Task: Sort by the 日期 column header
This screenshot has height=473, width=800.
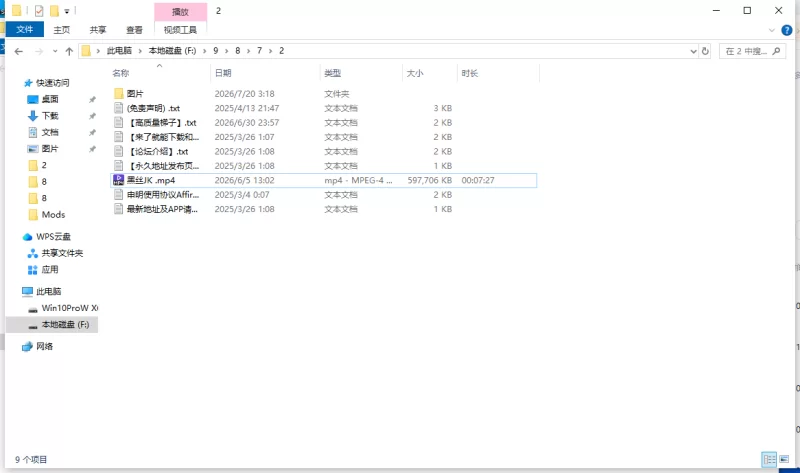Action: click(x=223, y=73)
